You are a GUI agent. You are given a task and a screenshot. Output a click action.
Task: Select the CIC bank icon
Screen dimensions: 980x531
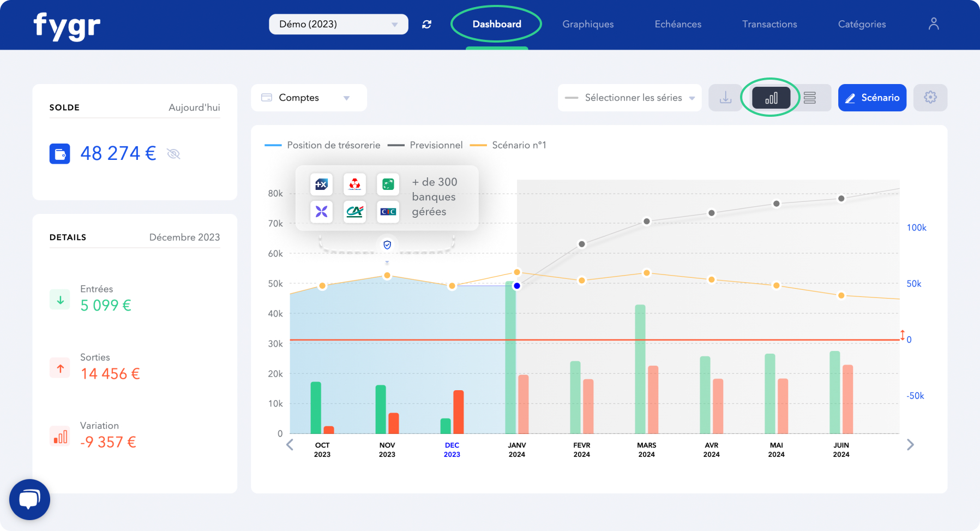click(x=388, y=212)
